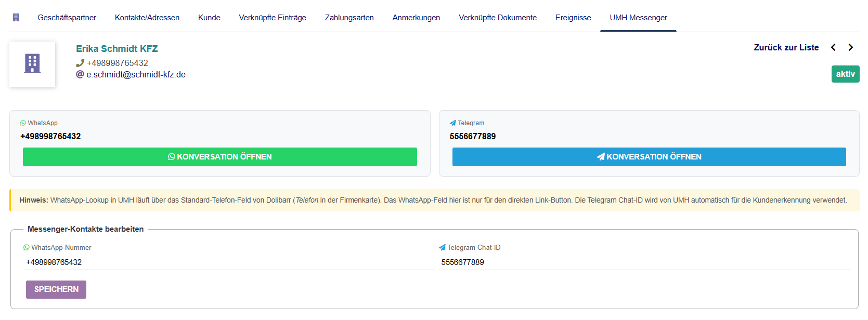This screenshot has height=320, width=868.
Task: Switch to Kontakte/Adressen tab
Action: (x=147, y=18)
